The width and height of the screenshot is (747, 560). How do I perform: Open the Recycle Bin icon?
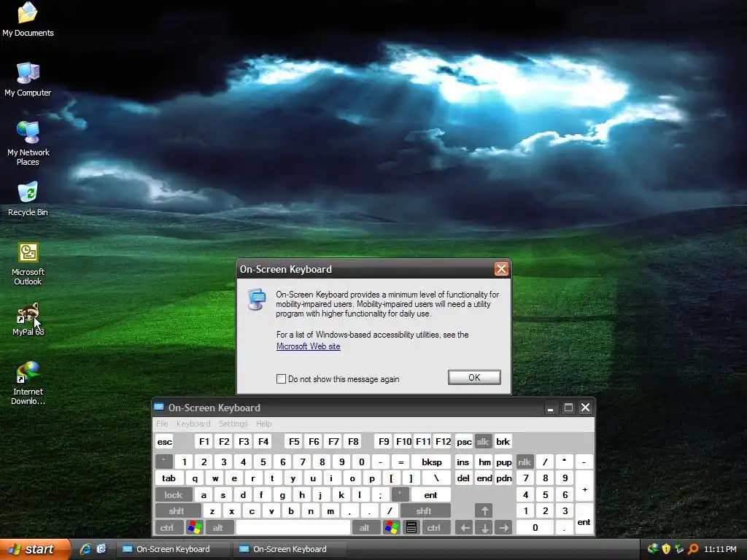tap(28, 199)
